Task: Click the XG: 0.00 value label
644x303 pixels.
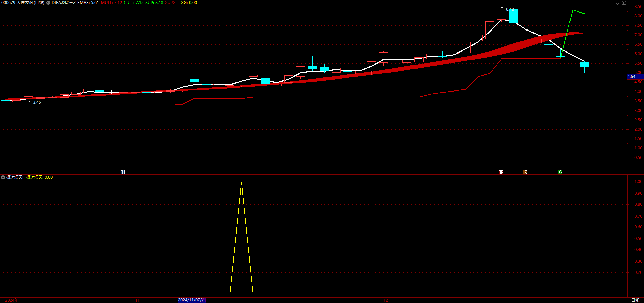Action: point(189,3)
